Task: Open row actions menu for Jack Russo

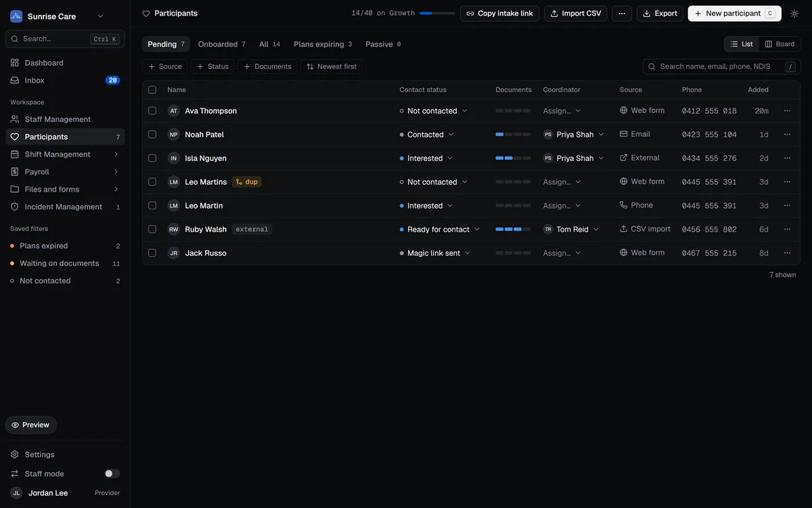Action: pyautogui.click(x=787, y=253)
